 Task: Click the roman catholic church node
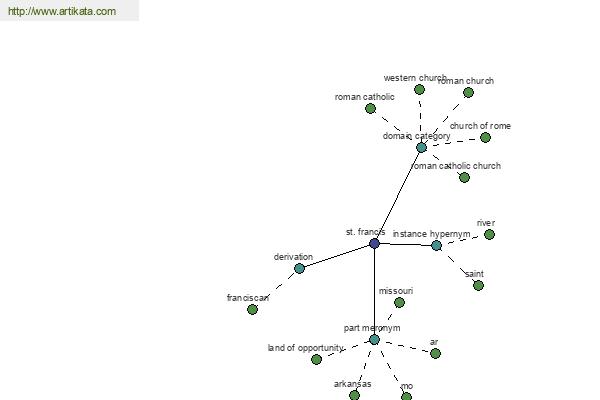coord(465,178)
